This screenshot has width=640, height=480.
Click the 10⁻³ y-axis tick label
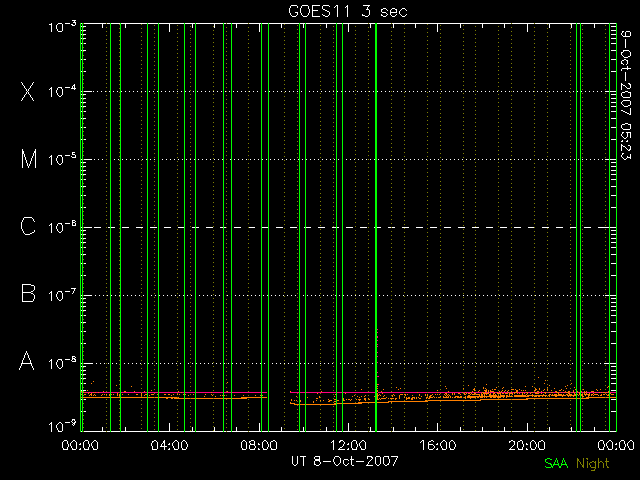[62, 27]
